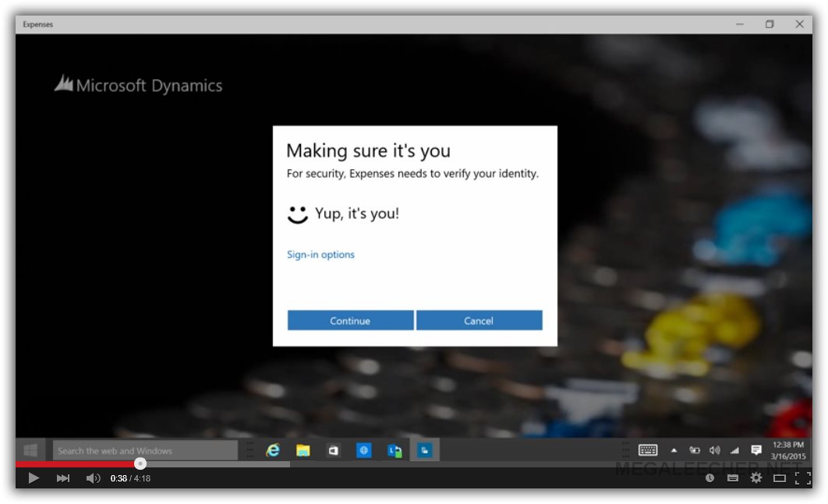Open the Windows Store taskbar icon
Screen dimensions: 828x504
pyautogui.click(x=333, y=450)
